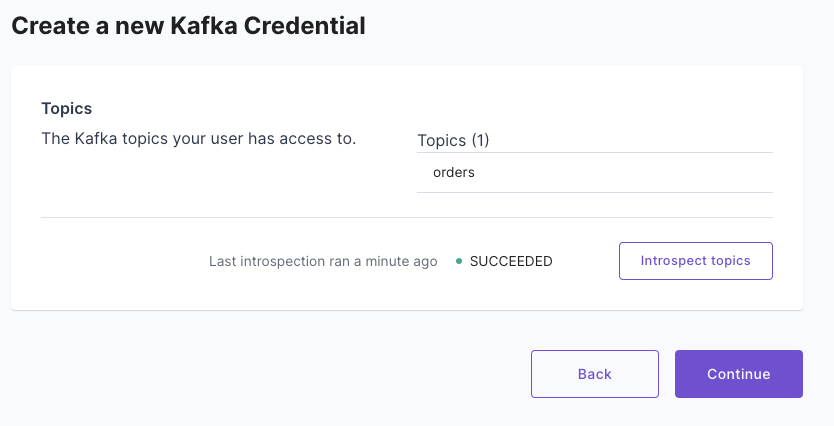Select the orders topic row
Viewport: 834px width, 426px height.
[594, 172]
